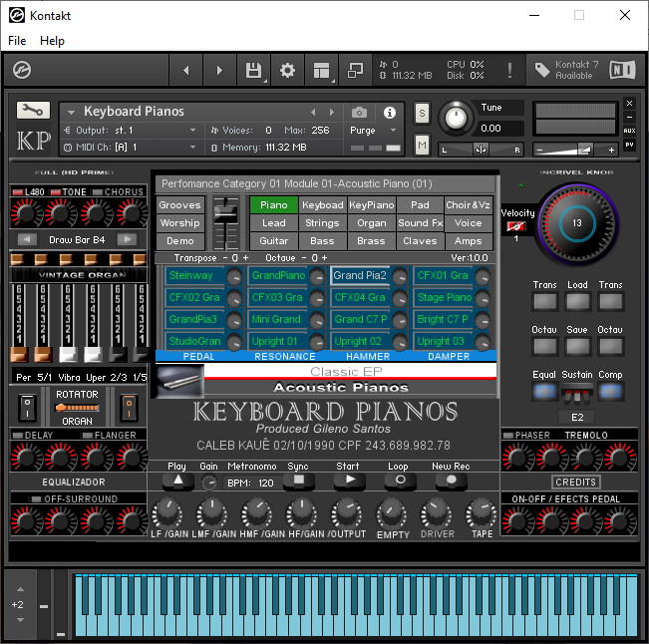Open the File menu

(x=17, y=41)
